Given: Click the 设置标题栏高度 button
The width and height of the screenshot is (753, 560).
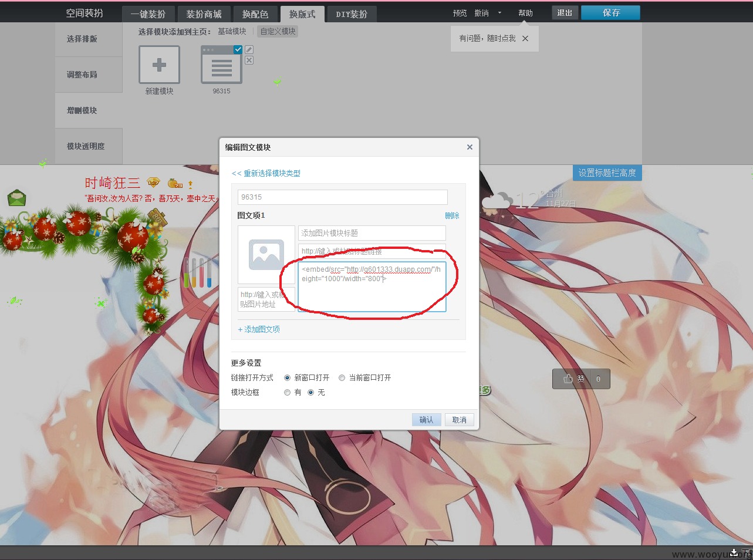Looking at the screenshot, I should 607,173.
